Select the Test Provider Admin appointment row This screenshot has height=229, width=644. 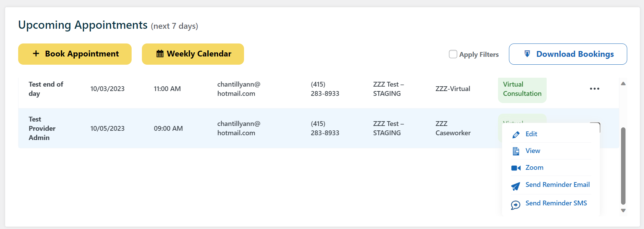coord(240,128)
